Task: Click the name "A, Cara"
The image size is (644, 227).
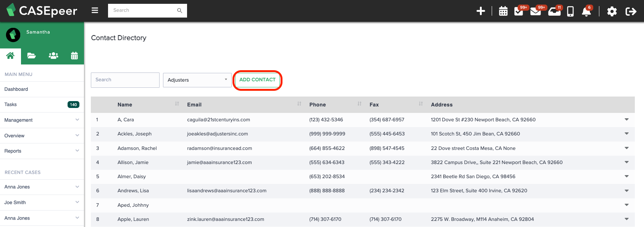Action: pyautogui.click(x=126, y=120)
